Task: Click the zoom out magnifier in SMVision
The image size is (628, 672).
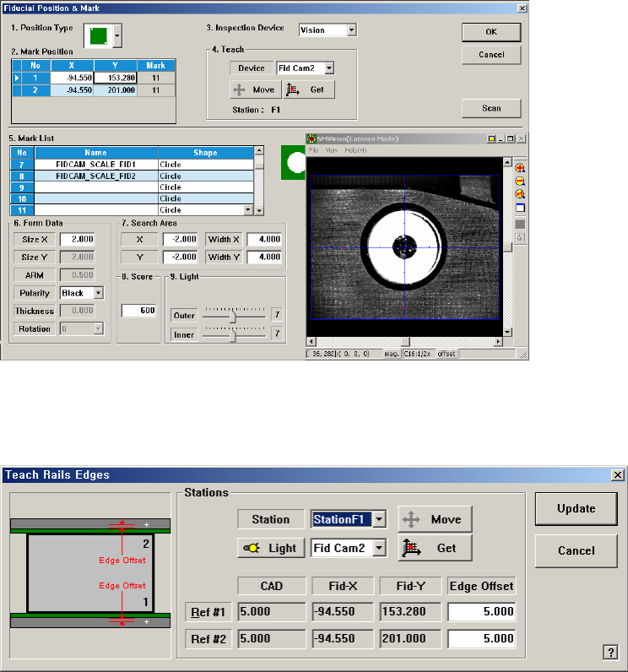Action: [x=520, y=182]
